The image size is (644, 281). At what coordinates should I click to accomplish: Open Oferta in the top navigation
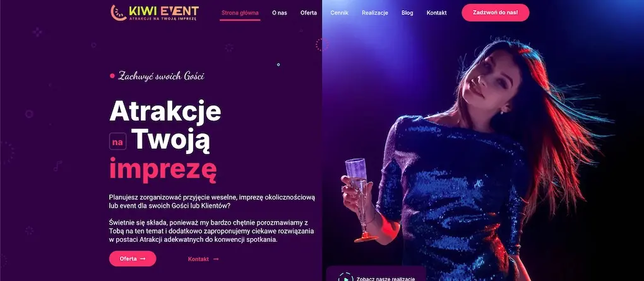309,13
